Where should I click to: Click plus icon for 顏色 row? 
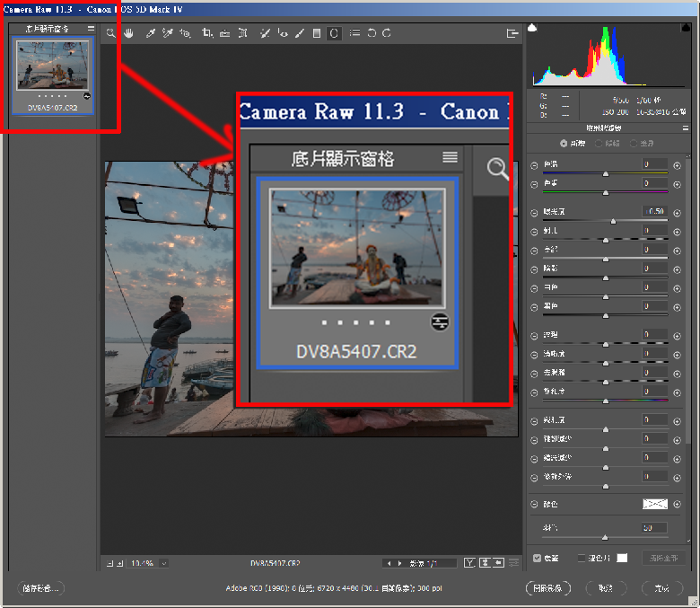click(678, 505)
